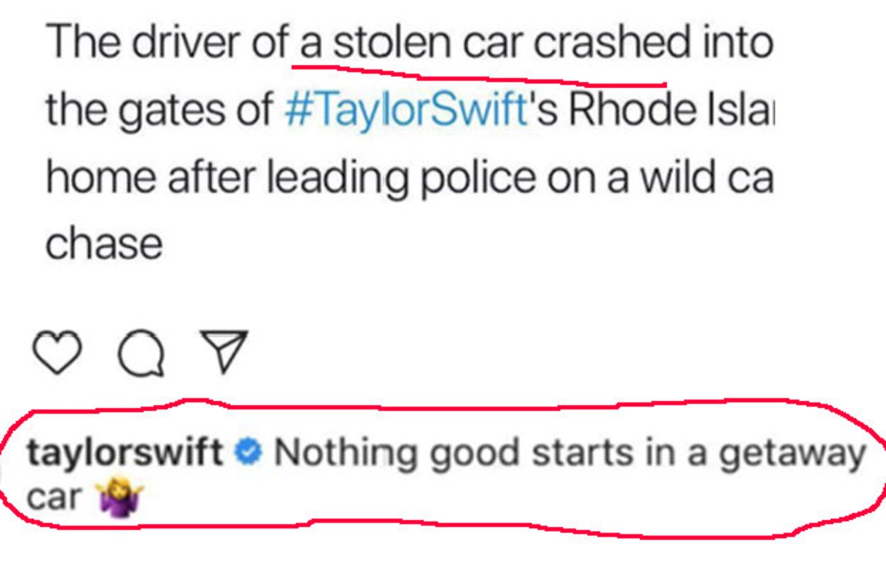Viewport: 886px width, 588px height.
Task: Click the word "crashed" in the first line
Action: point(610,44)
